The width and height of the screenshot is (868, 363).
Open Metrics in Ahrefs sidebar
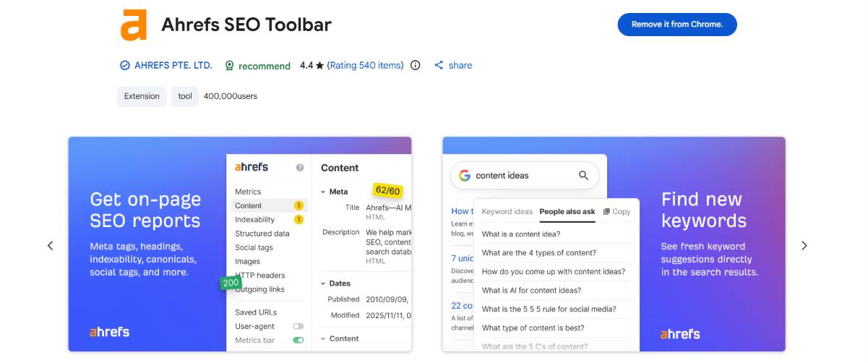click(x=248, y=192)
